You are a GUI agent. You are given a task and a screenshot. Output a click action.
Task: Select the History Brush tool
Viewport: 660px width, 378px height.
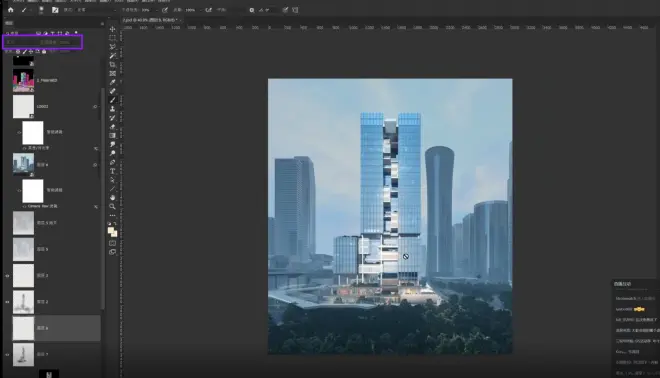point(112,117)
